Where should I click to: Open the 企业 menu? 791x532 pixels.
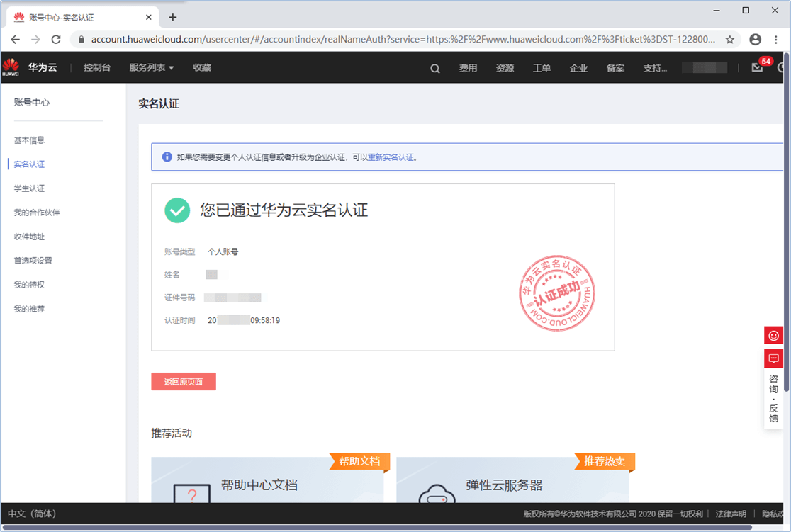[578, 68]
